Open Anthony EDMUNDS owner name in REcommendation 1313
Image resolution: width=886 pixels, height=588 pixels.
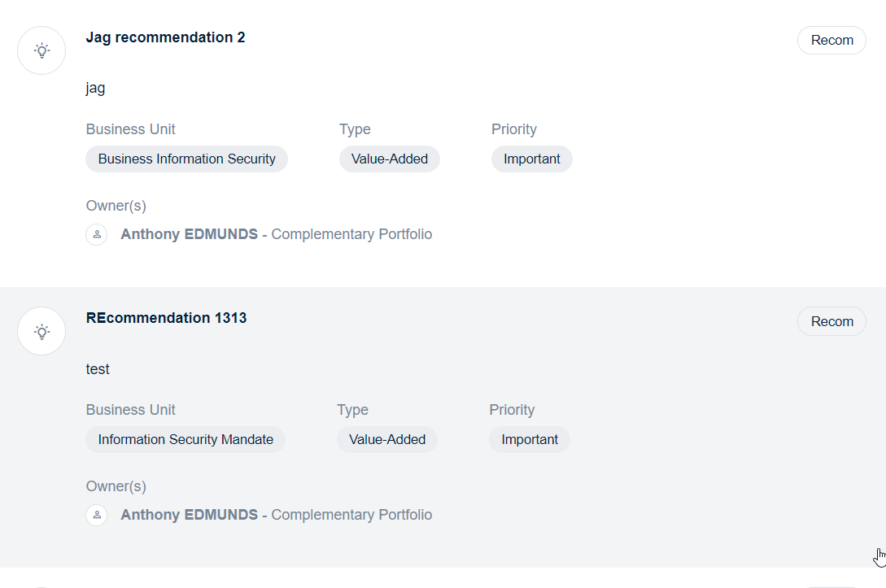[189, 515]
